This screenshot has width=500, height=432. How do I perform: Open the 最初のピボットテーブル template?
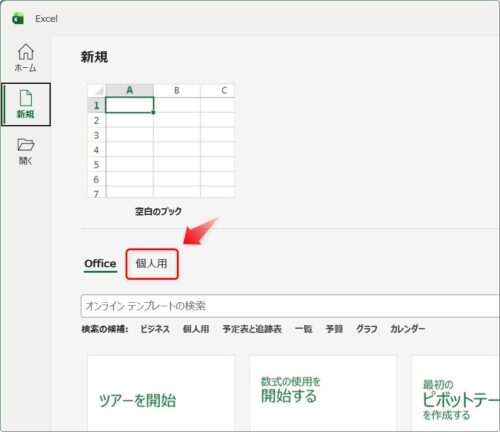[x=456, y=393]
